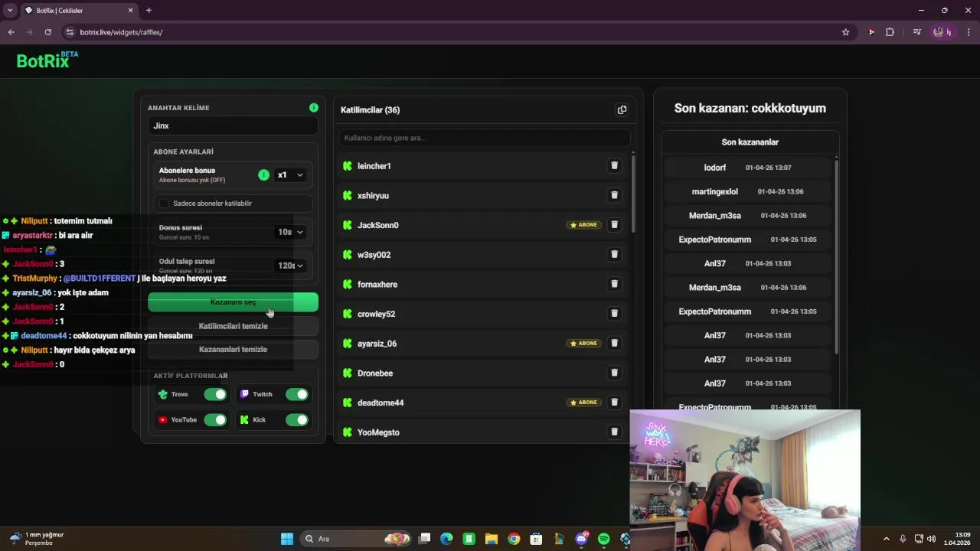Check 'Sadece aboneler katilabilir' checkbox
The image size is (980, 551).
coord(163,204)
